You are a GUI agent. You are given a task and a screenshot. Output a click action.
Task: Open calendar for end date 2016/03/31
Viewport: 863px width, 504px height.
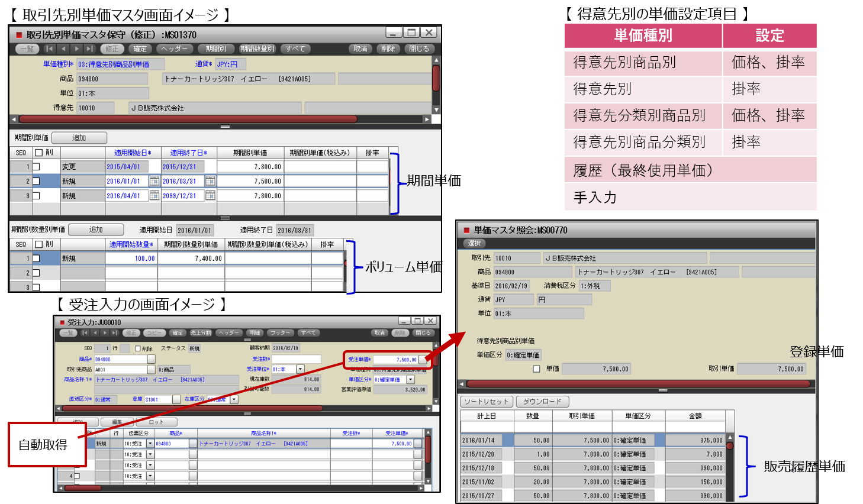[210, 181]
